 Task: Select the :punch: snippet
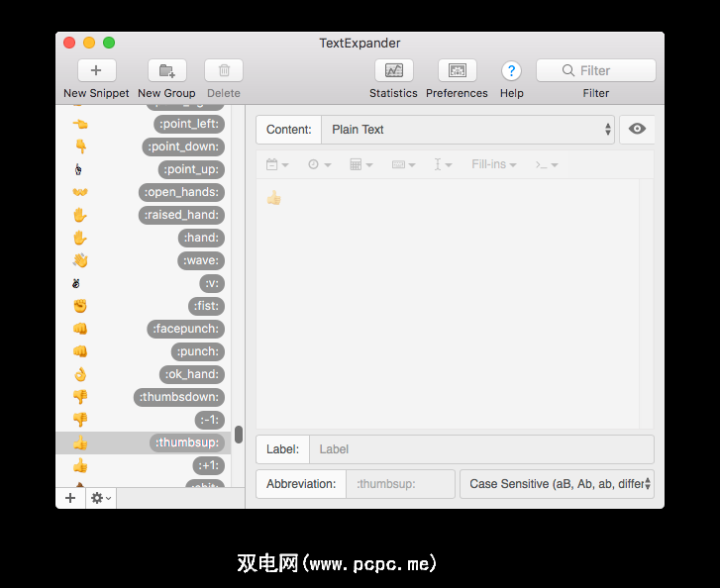click(144, 351)
